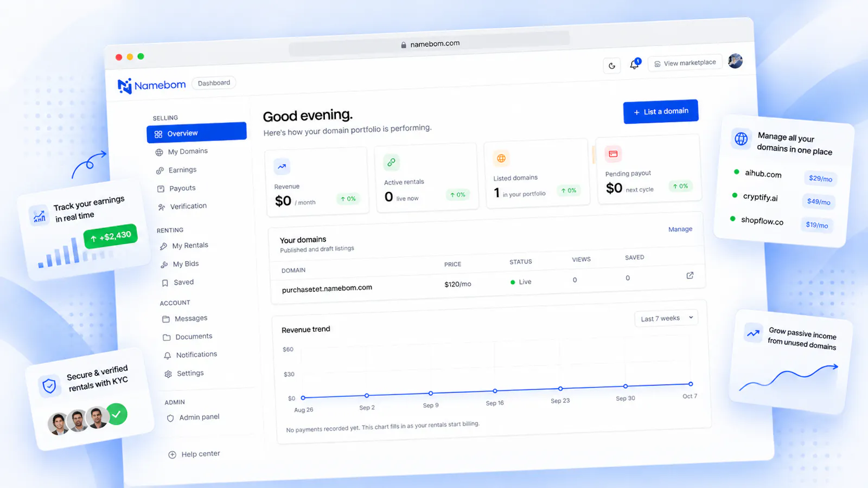Screen dimensions: 868x488
Task: Open the user profile avatar
Action: point(735,61)
